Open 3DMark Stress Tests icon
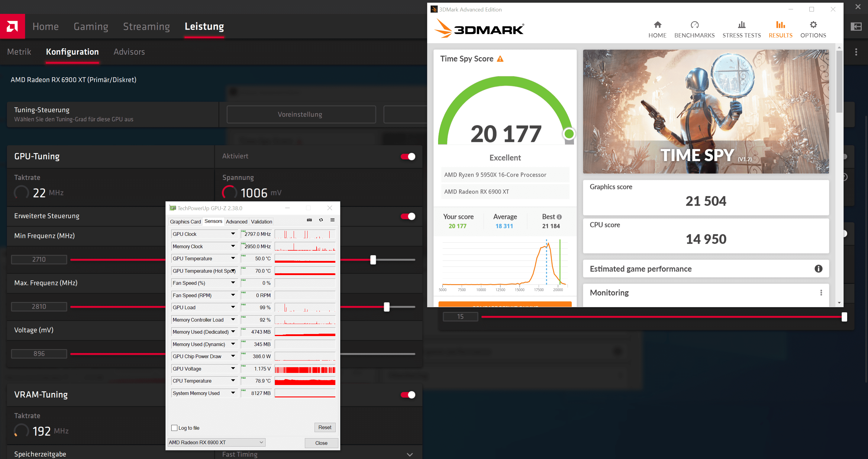Viewport: 868px width, 459px height. point(741,24)
